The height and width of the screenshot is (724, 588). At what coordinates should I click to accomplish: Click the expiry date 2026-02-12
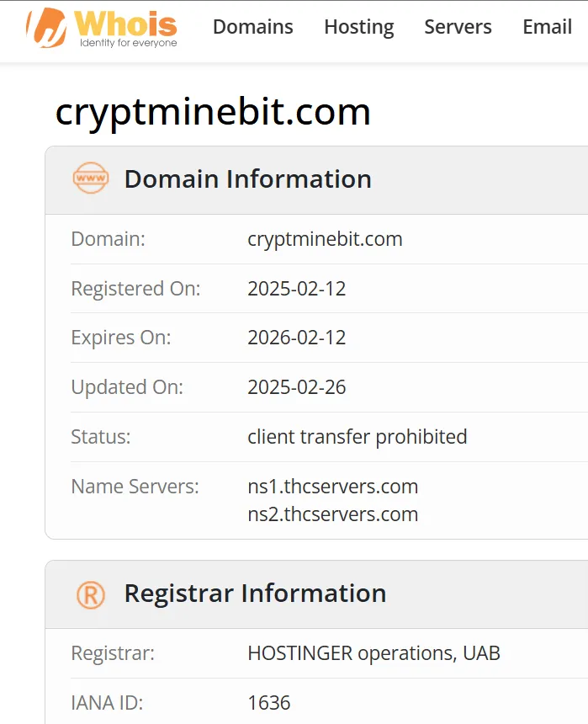coord(296,338)
